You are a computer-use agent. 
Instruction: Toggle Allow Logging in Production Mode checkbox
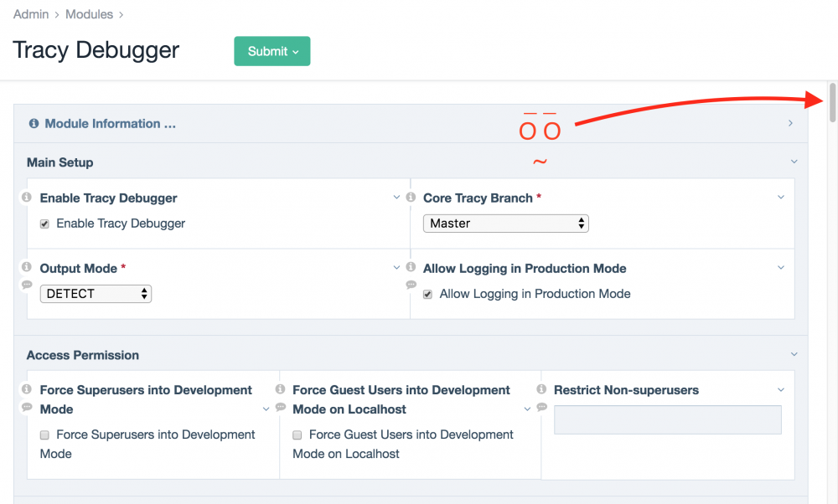pyautogui.click(x=428, y=295)
